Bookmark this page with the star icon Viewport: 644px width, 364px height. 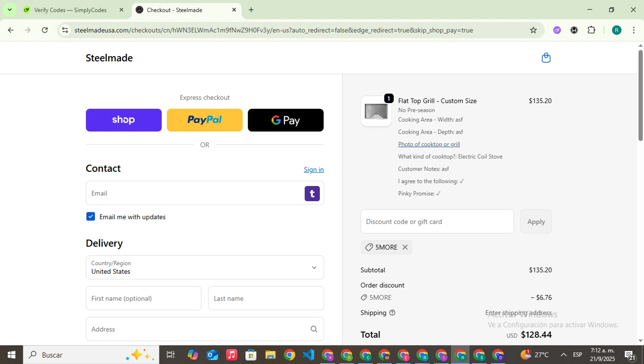[x=533, y=30]
